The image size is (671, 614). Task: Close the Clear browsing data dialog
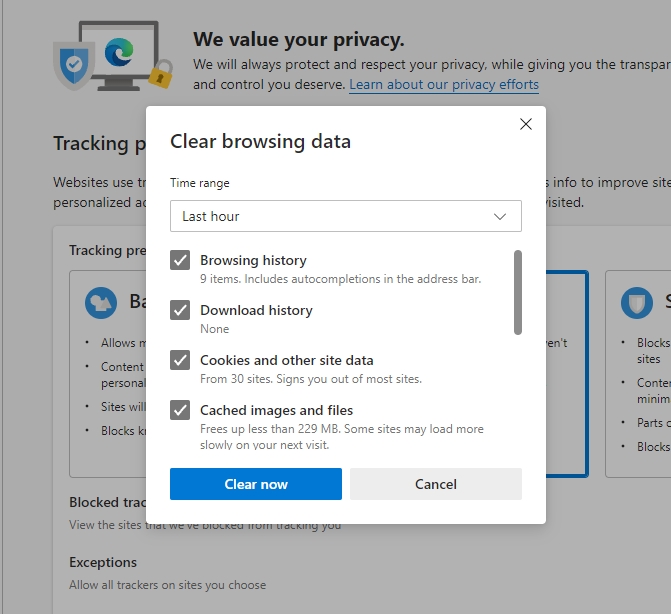click(x=525, y=124)
